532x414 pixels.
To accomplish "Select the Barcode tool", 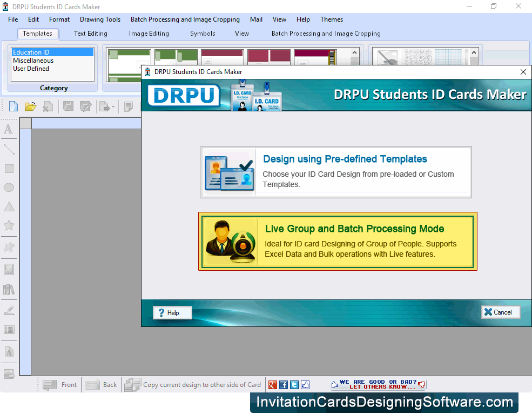I will pyautogui.click(x=9, y=330).
